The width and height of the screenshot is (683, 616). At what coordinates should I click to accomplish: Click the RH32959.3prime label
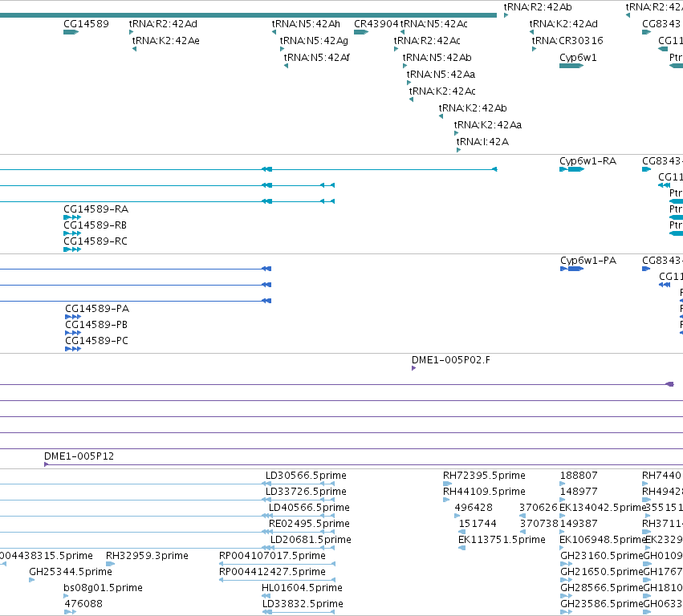(x=147, y=556)
